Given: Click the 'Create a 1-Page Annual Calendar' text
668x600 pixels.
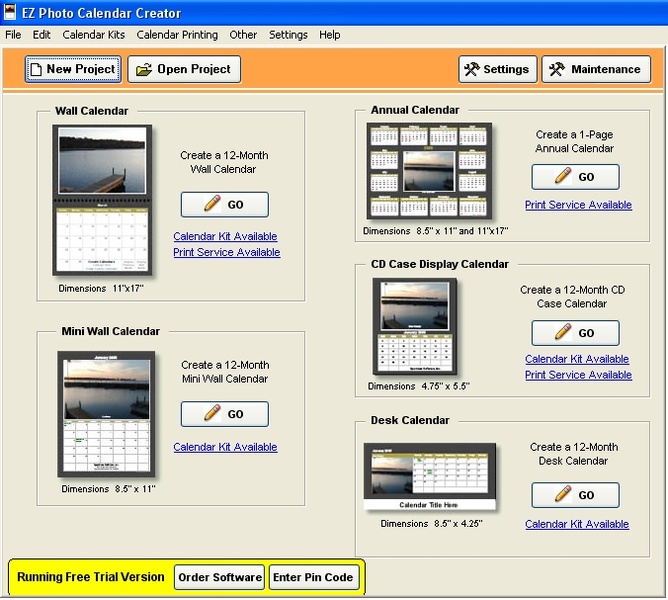Looking at the screenshot, I should pos(575,141).
